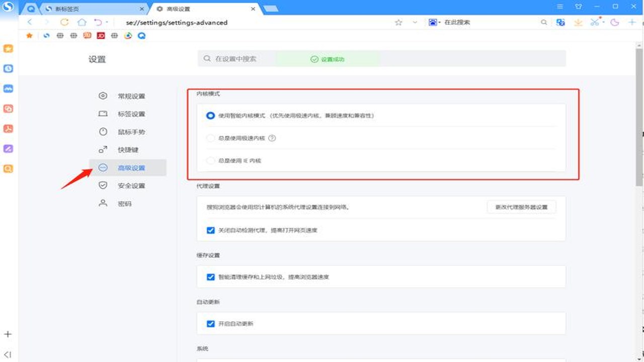Close the 新标签页 tab
Viewport: 644px width, 362px height.
[x=142, y=9]
